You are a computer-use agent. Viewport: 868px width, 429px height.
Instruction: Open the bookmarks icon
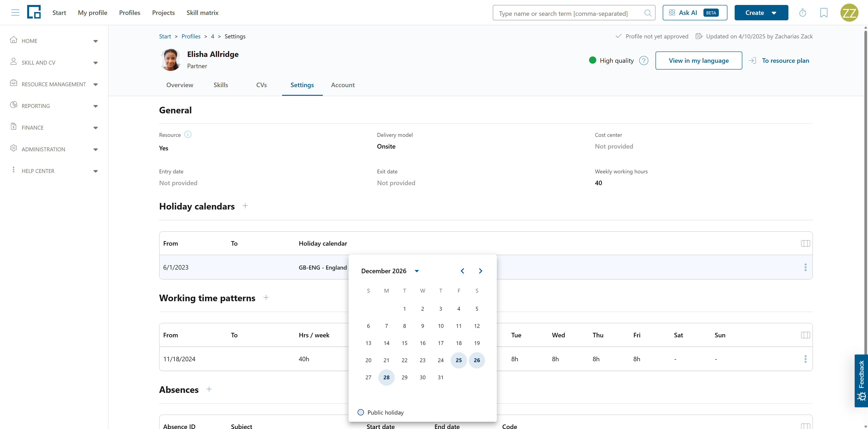point(824,13)
